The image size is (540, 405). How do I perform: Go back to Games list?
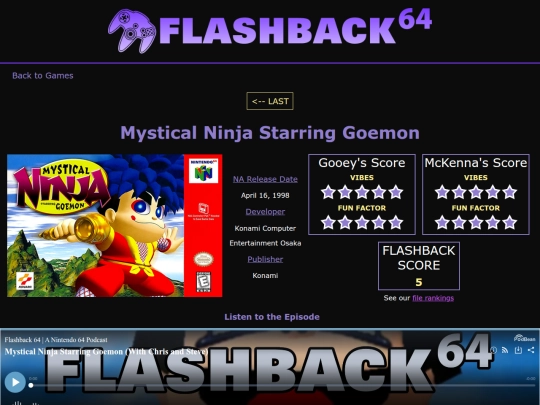click(43, 76)
